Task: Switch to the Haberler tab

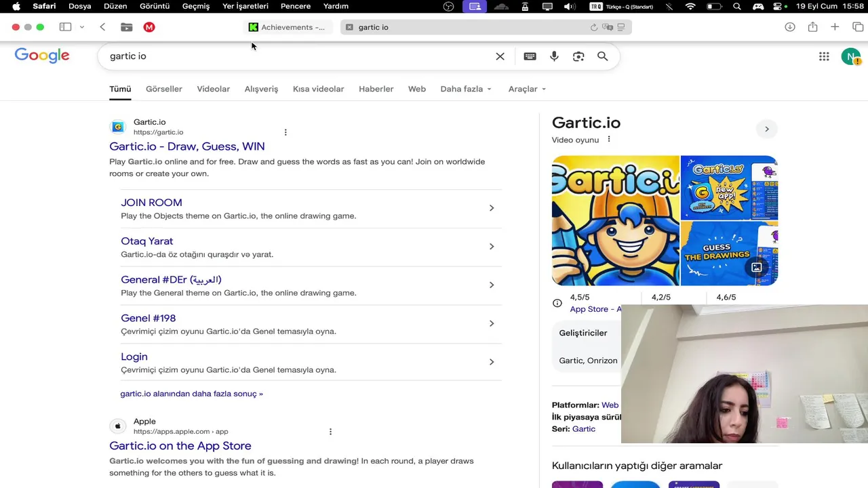Action: [x=376, y=89]
